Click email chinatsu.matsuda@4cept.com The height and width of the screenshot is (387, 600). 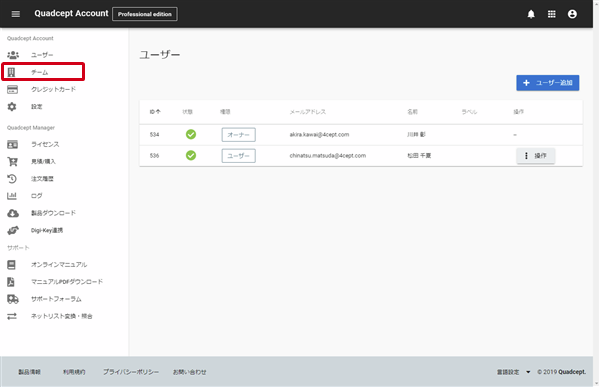tap(328, 155)
